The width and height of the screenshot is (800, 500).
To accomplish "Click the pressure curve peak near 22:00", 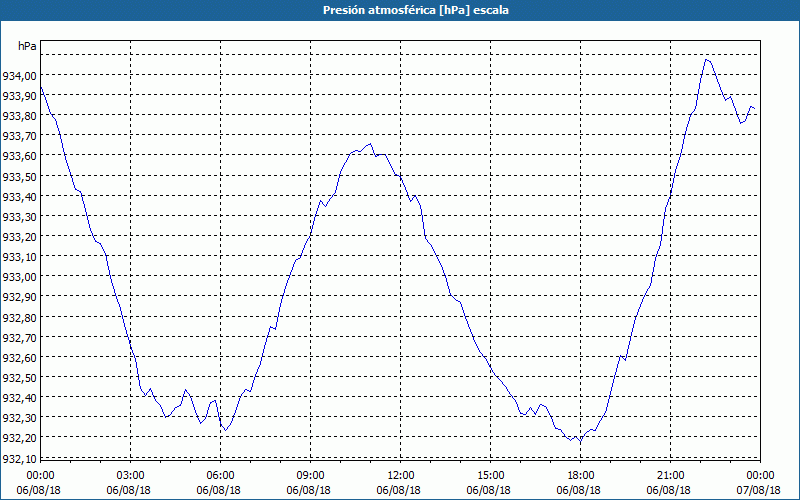I will (706, 60).
